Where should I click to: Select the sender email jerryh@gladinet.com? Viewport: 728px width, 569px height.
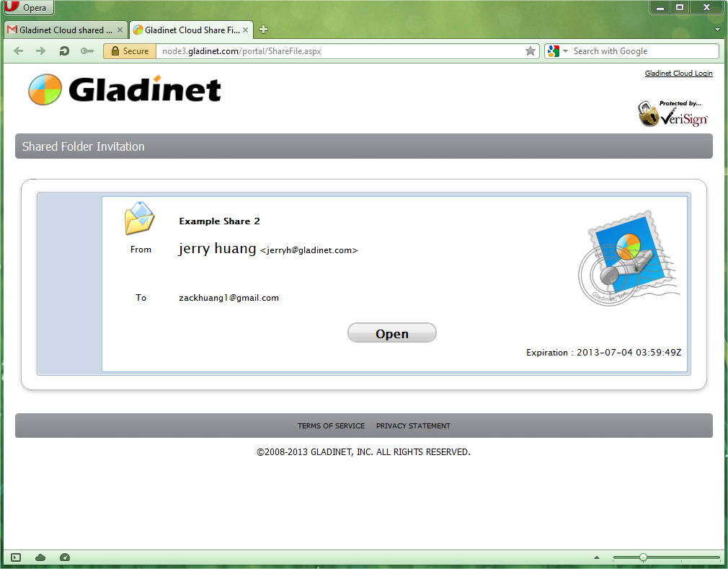coord(309,250)
